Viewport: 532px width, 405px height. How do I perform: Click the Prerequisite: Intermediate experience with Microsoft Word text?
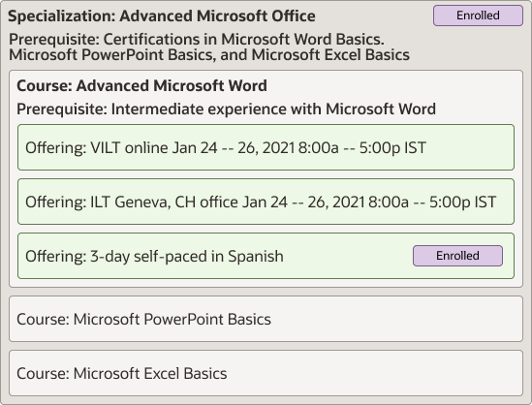point(227,109)
